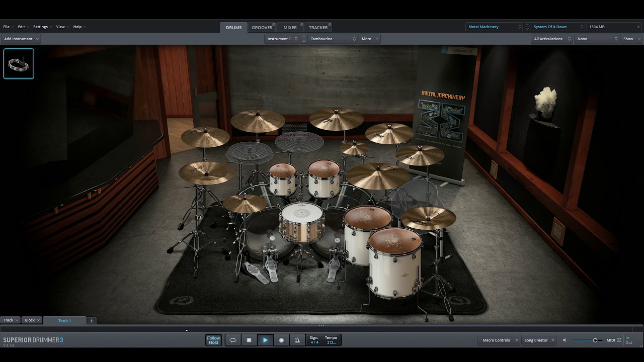Open the Track dropdown menu
This screenshot has height=362, width=644.
point(11,320)
